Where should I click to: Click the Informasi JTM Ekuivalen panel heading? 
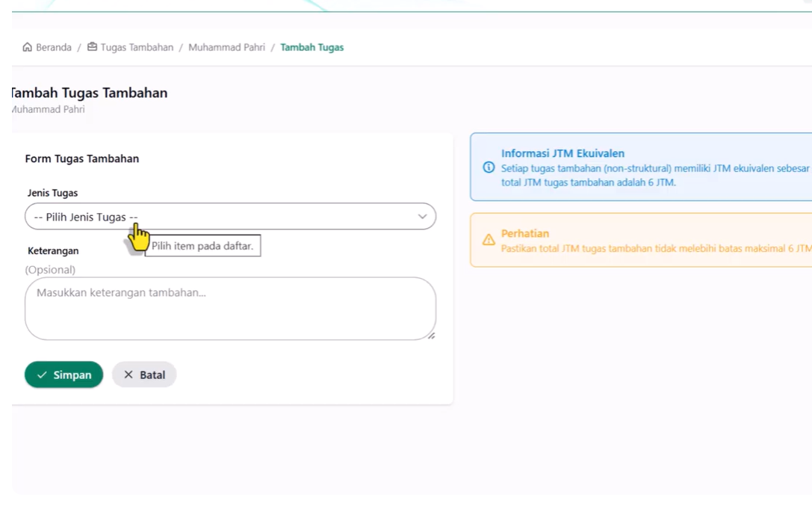click(x=564, y=152)
